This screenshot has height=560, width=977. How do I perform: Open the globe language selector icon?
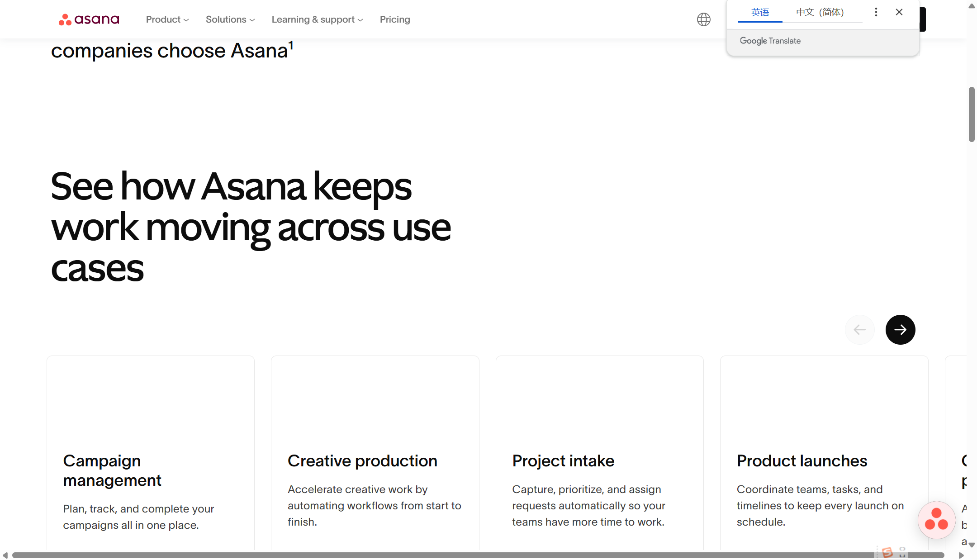[x=703, y=19]
